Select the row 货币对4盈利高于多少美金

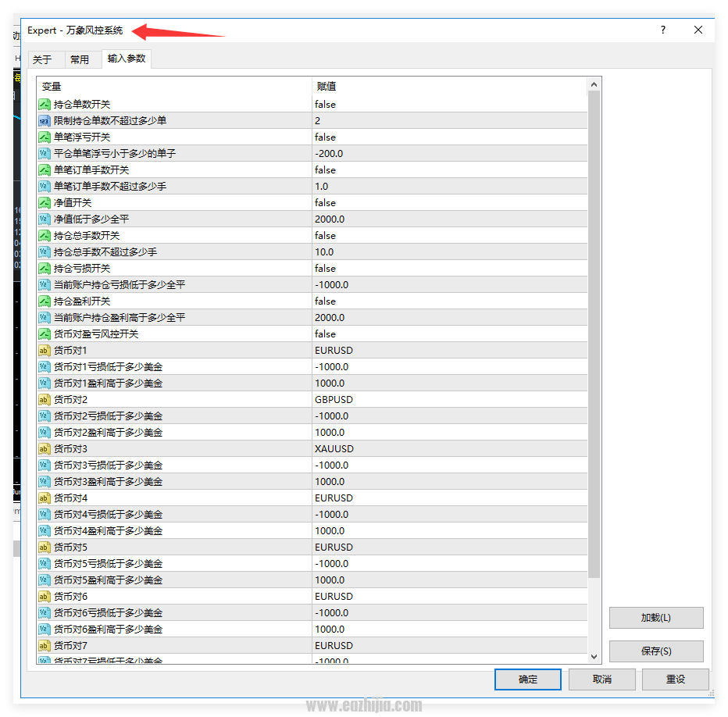tap(312, 531)
